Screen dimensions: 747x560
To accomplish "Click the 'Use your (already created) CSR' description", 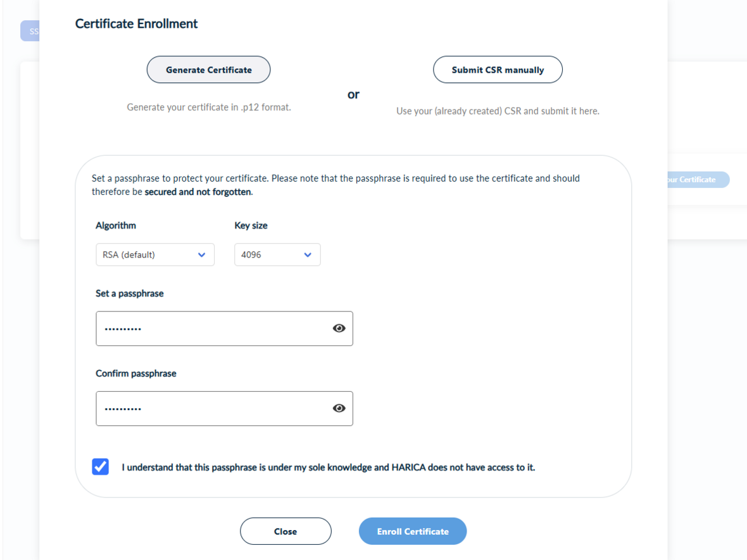I will tap(498, 111).
